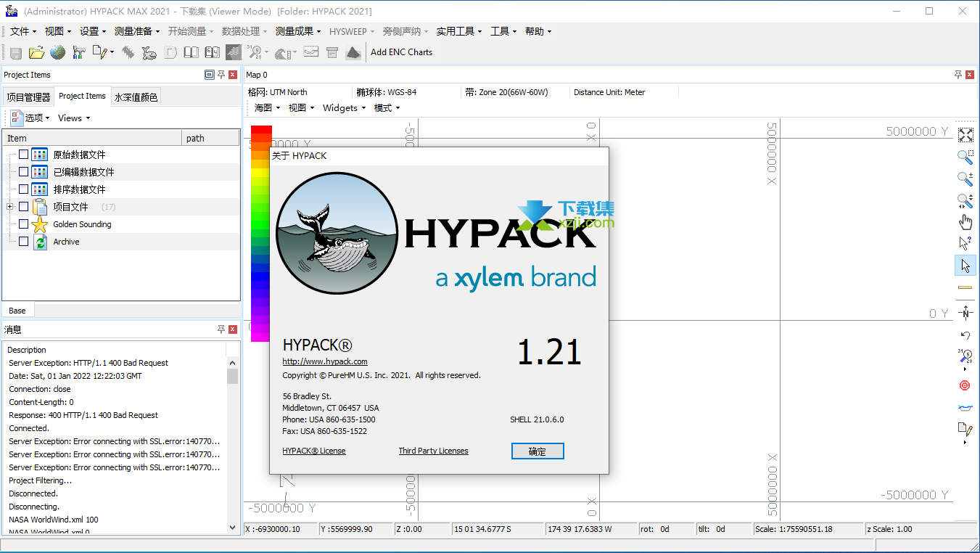Expand the 项目文件 tree node
980x553 pixels.
coord(9,207)
